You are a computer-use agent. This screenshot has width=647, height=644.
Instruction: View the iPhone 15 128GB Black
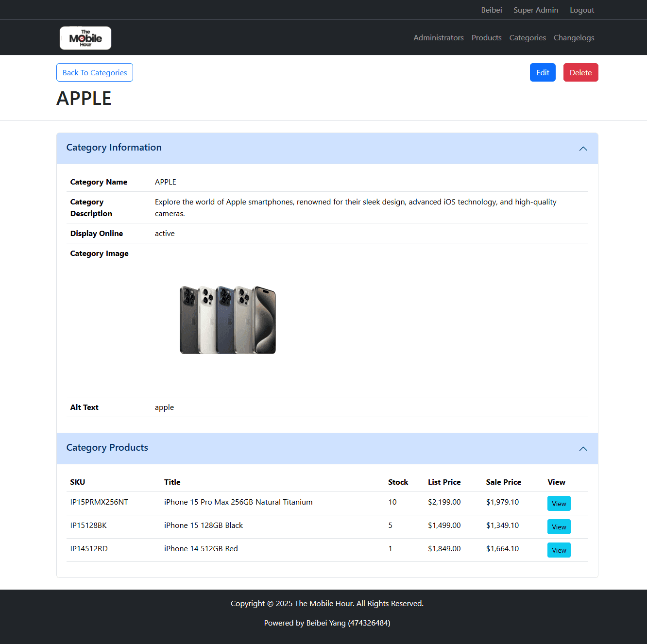tap(559, 527)
